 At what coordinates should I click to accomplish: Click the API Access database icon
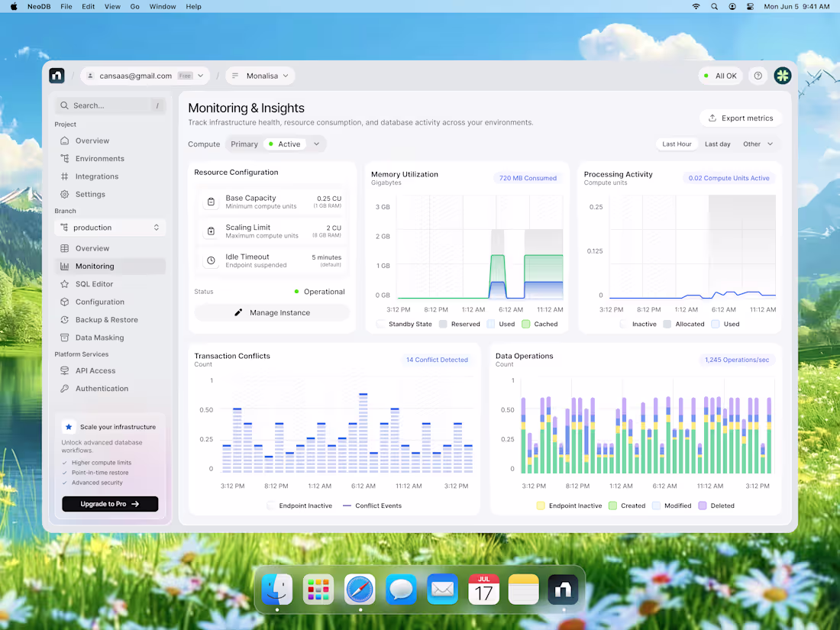64,370
